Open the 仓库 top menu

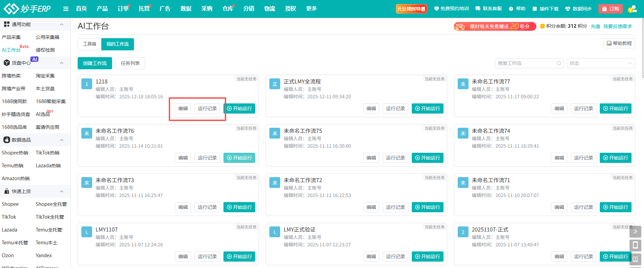[x=228, y=9]
